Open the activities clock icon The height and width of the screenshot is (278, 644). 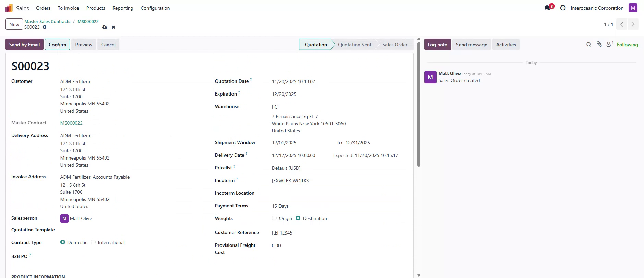[x=563, y=8]
